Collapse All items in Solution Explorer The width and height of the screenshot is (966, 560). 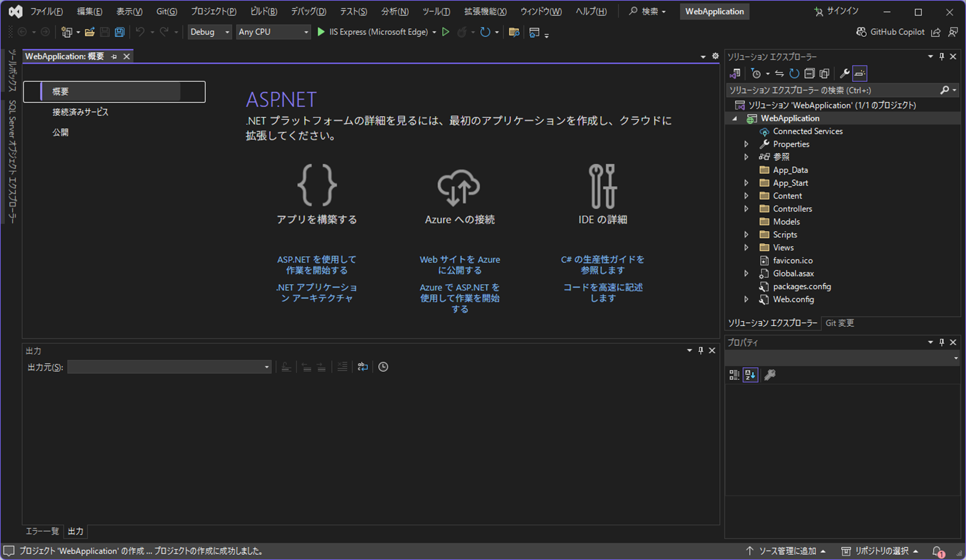tap(810, 73)
